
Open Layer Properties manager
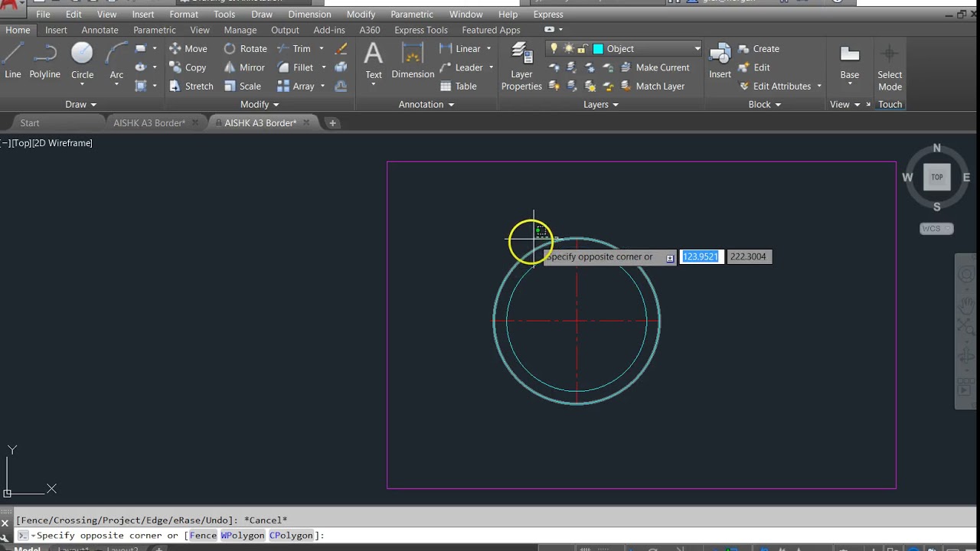point(521,67)
